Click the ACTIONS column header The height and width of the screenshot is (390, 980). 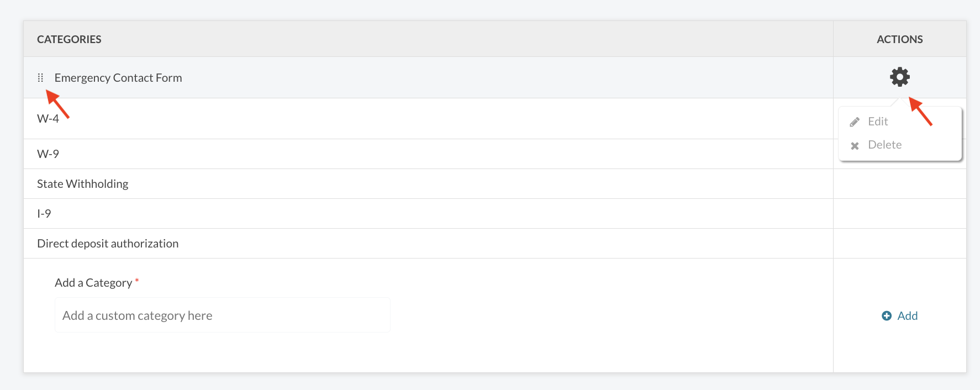(x=899, y=39)
